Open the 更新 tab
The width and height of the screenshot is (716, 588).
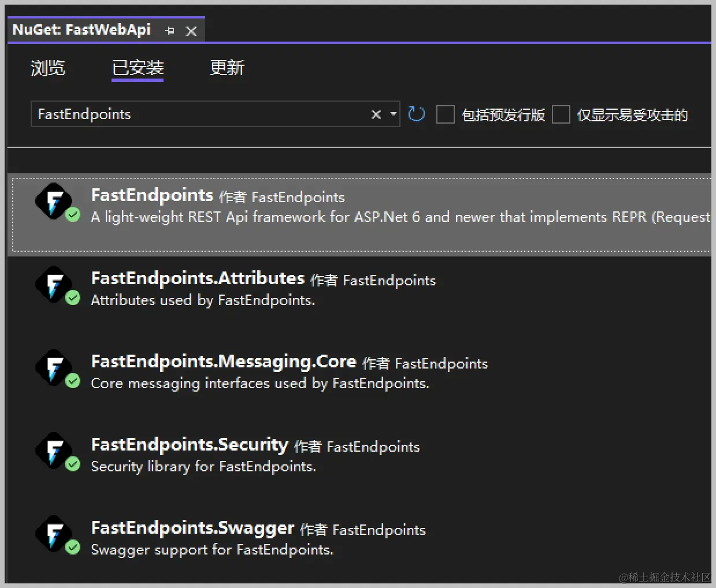(227, 68)
